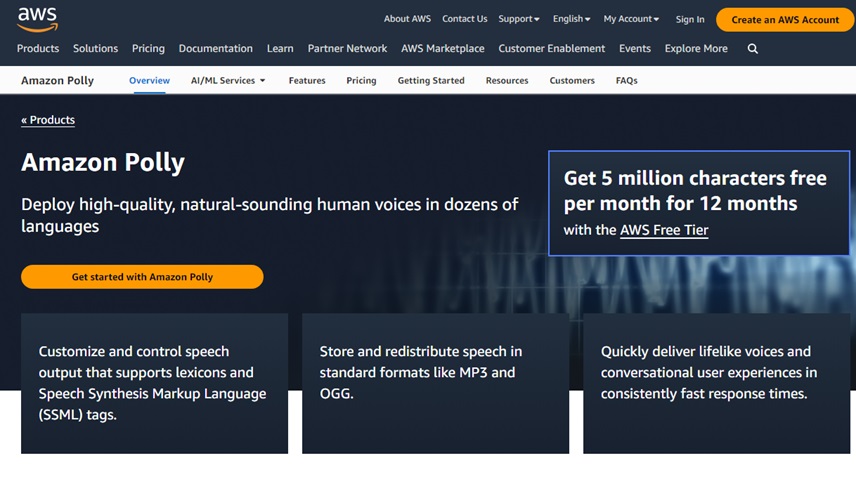Click the 'Customize and control speech' card
Image resolution: width=856 pixels, height=477 pixels.
[154, 383]
